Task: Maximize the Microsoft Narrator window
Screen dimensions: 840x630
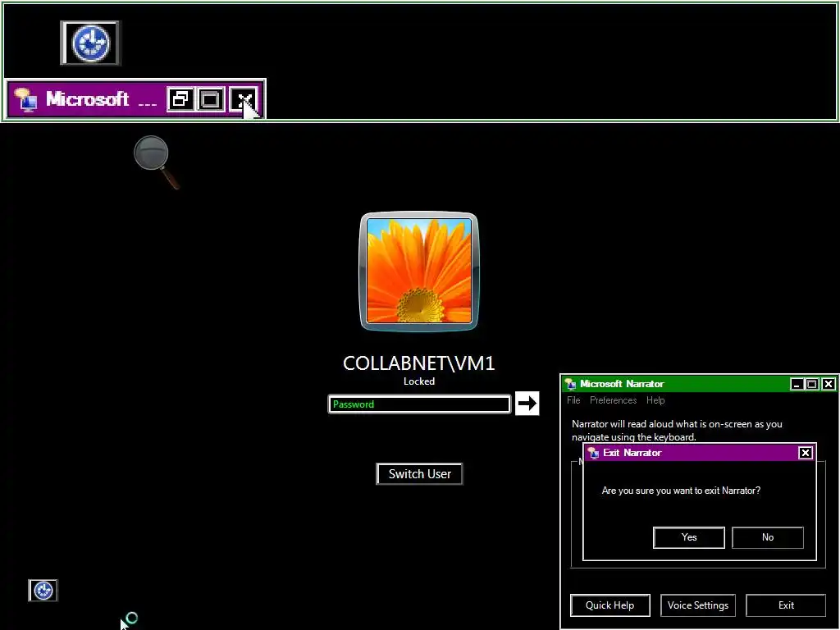Action: (812, 384)
